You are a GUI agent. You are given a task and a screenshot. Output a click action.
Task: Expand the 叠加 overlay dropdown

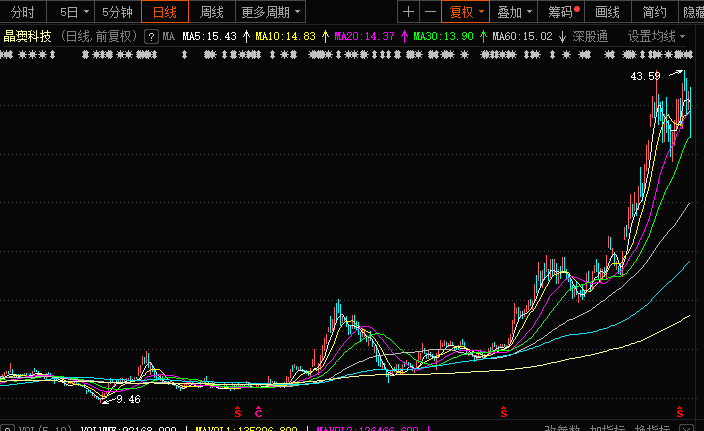[516, 12]
